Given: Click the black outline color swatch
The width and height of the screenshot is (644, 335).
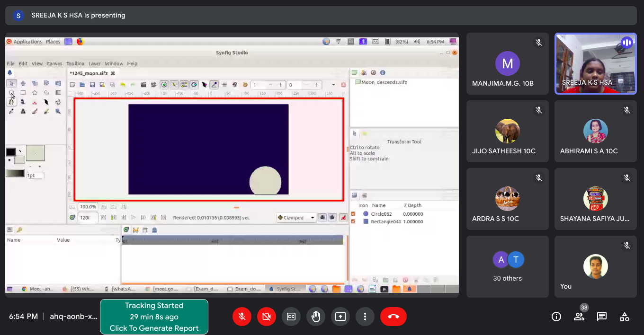Looking at the screenshot, I should [x=10, y=152].
